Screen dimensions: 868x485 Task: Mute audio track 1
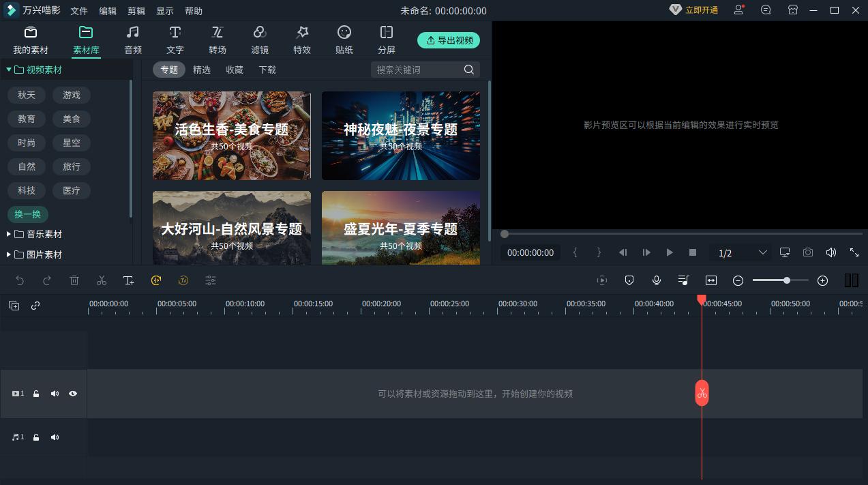55,437
